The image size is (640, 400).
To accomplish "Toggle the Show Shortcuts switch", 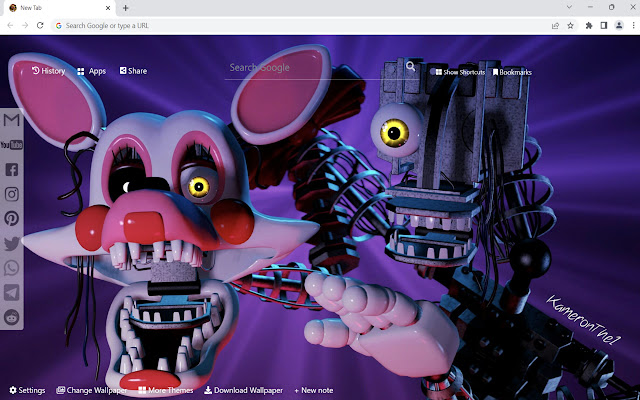I will point(460,72).
